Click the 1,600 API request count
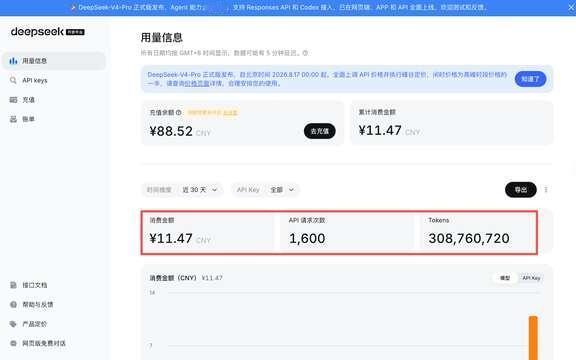The image size is (576, 360). tap(307, 238)
